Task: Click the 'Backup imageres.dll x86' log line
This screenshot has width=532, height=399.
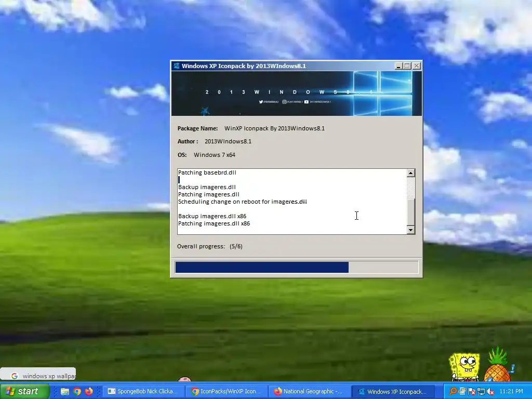Action: click(212, 216)
